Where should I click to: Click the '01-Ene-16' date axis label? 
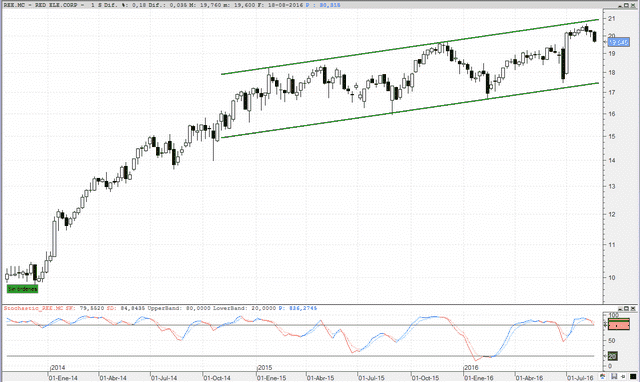click(x=478, y=378)
